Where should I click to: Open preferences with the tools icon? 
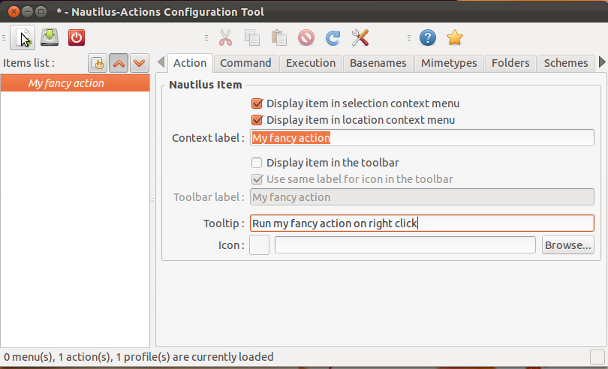360,38
